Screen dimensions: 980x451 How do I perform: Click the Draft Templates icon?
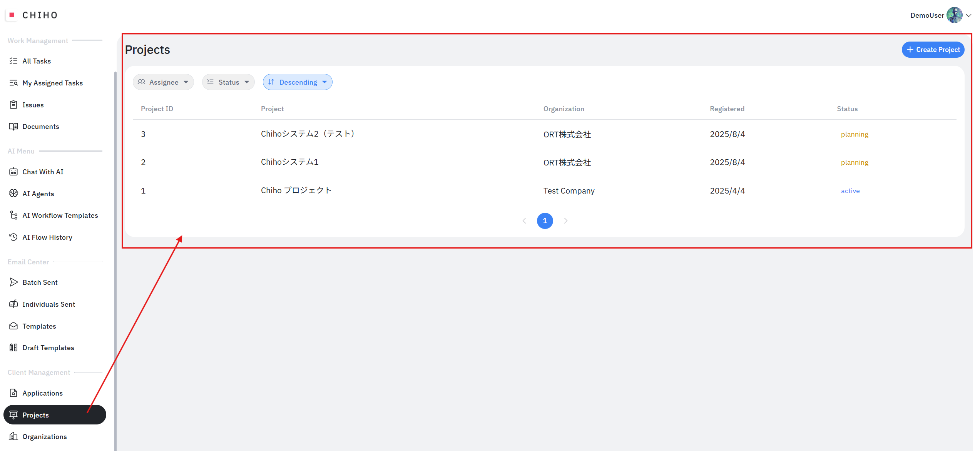pos(13,347)
